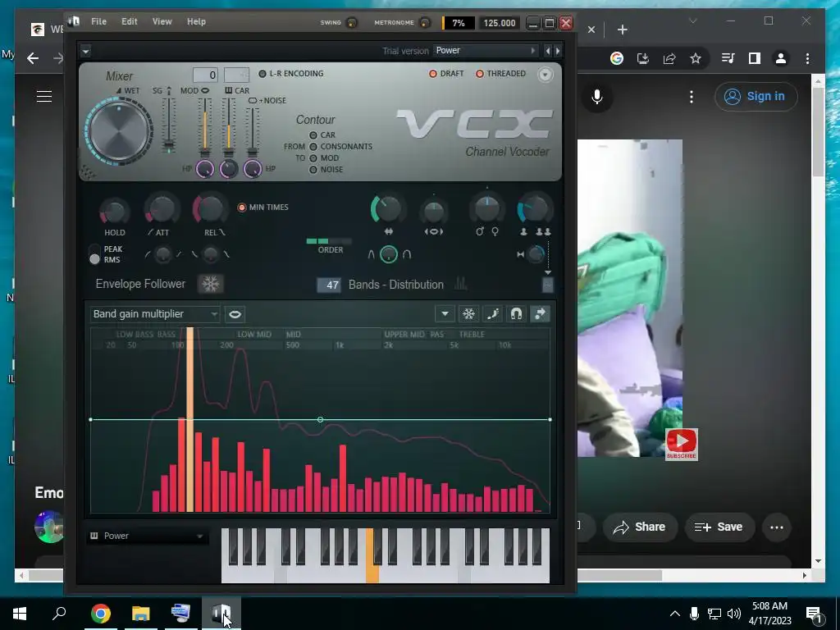Toggle the snap magnet icon in graph toolbar

click(516, 314)
